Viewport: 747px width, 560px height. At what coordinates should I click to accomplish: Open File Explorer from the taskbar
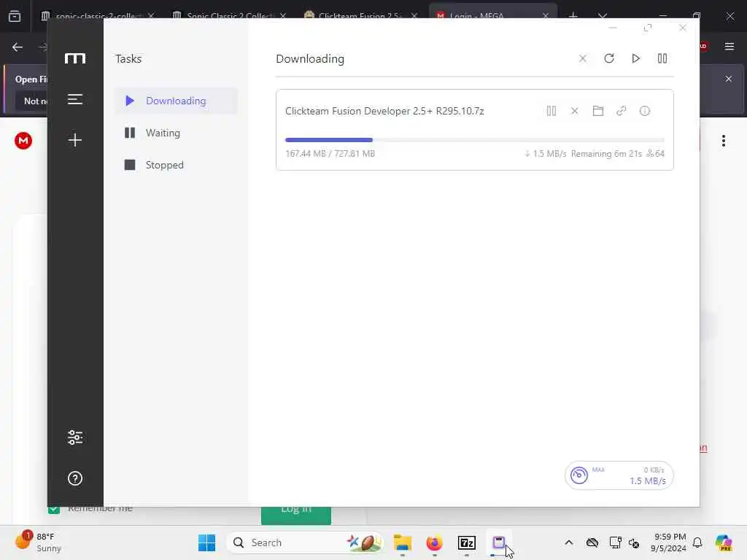pyautogui.click(x=403, y=542)
